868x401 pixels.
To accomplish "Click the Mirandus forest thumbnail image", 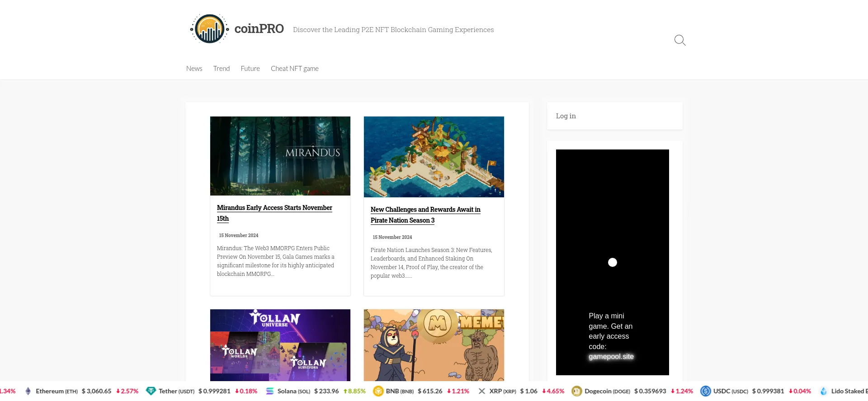I will [280, 156].
